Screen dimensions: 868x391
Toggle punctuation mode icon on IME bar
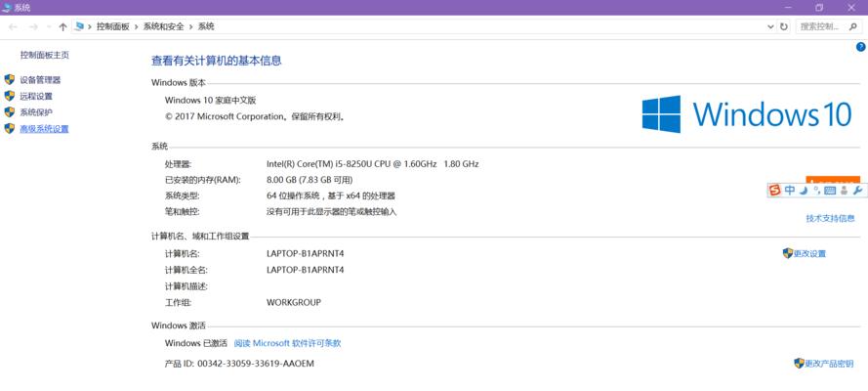(816, 191)
